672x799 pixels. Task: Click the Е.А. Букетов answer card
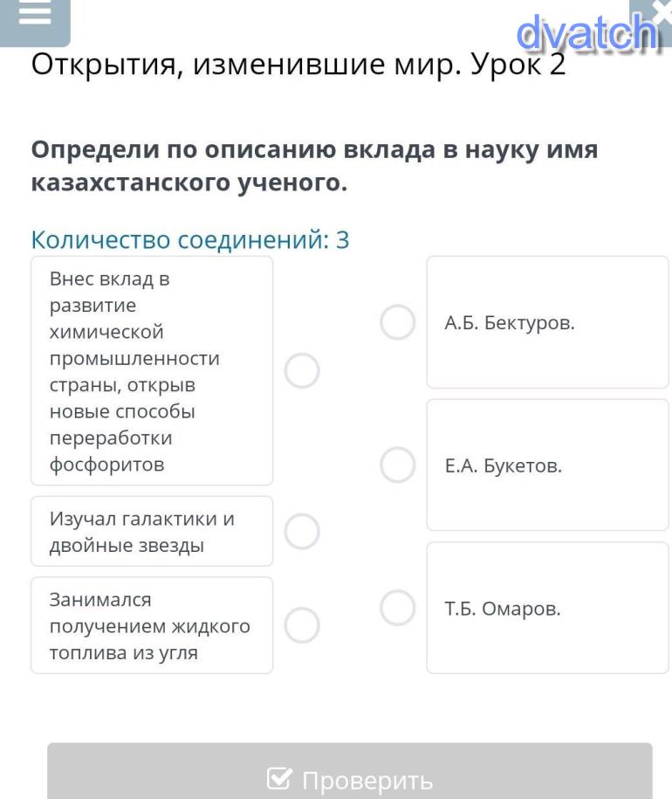547,465
